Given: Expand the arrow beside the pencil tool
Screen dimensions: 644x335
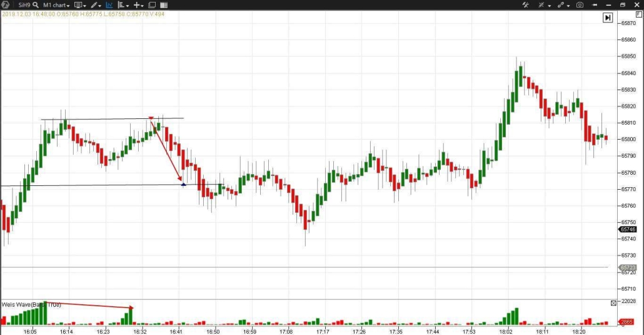Looking at the screenshot, I should 100,6.
